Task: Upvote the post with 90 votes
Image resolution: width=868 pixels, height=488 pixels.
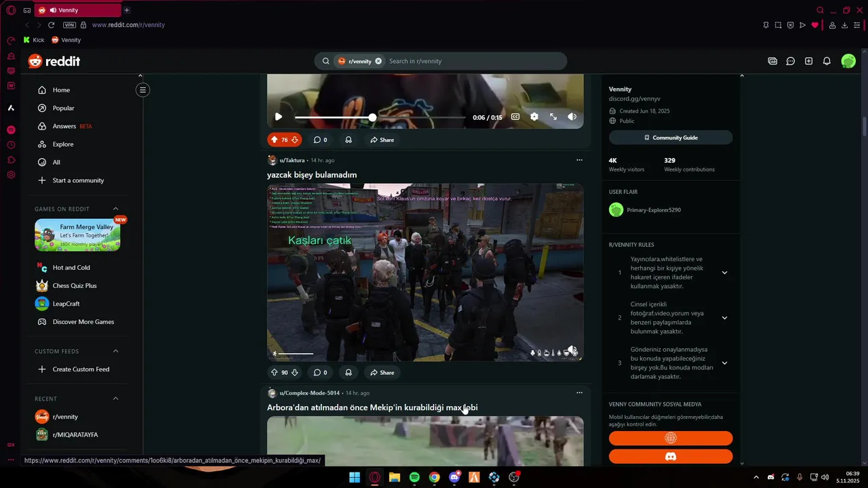Action: [274, 372]
